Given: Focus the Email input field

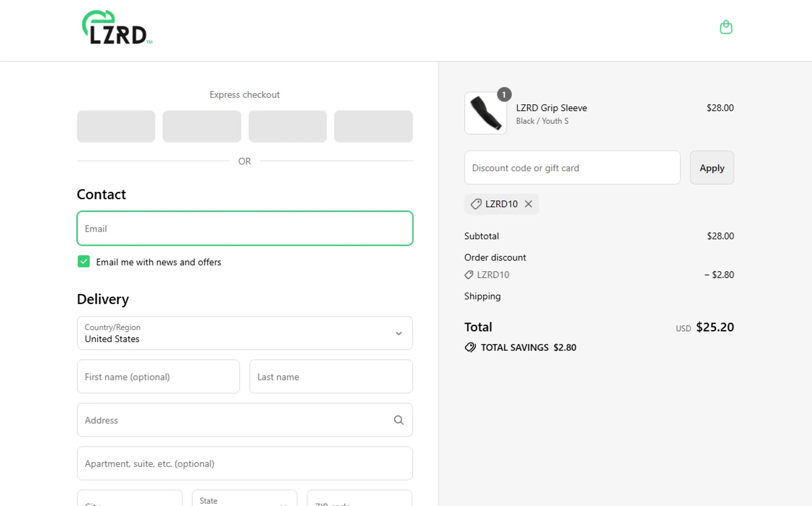Looking at the screenshot, I should coord(245,228).
